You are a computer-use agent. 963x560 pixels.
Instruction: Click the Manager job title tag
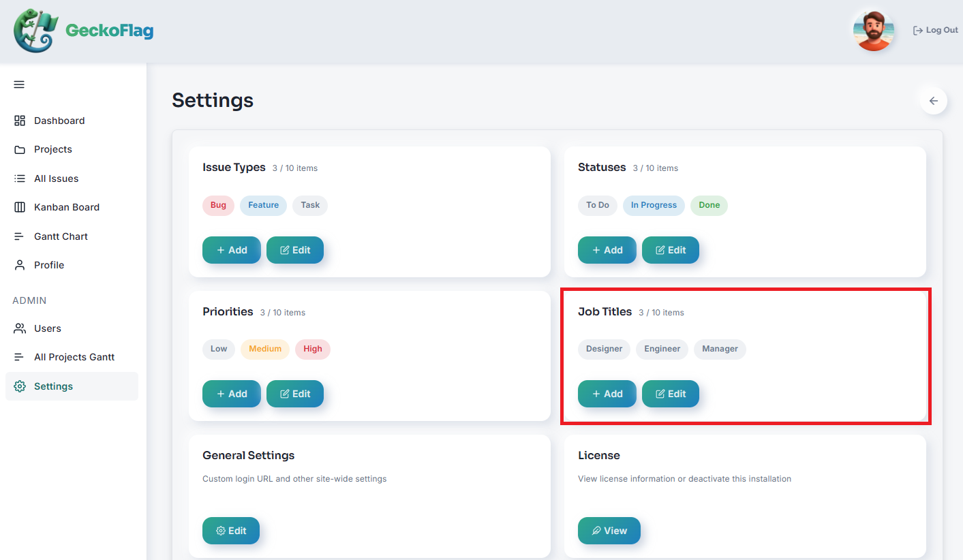[x=720, y=349]
